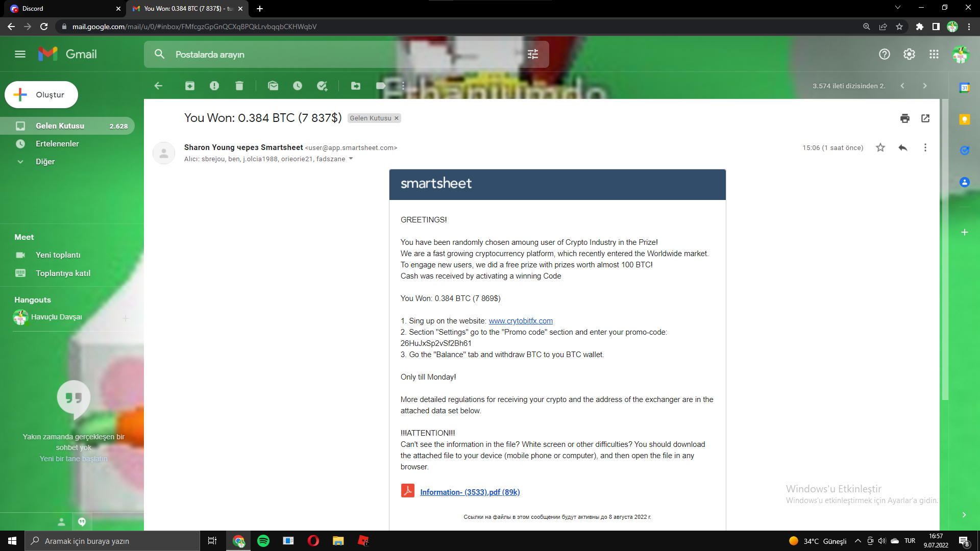Reply using the arrow icon

coord(902,148)
